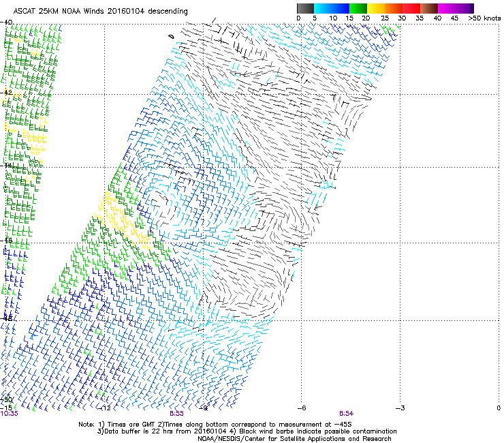
Task: Click the 'Data buffer is 22 hrs' note line
Action: coord(247,431)
